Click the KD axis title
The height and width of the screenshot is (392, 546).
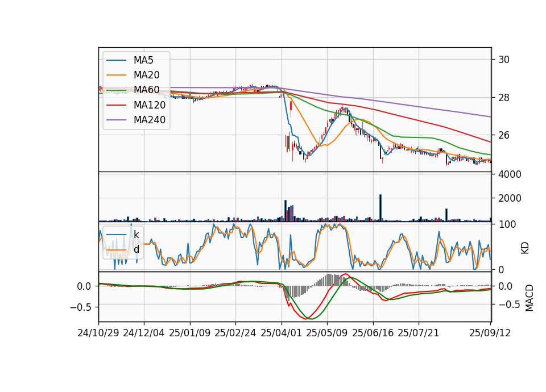[525, 248]
